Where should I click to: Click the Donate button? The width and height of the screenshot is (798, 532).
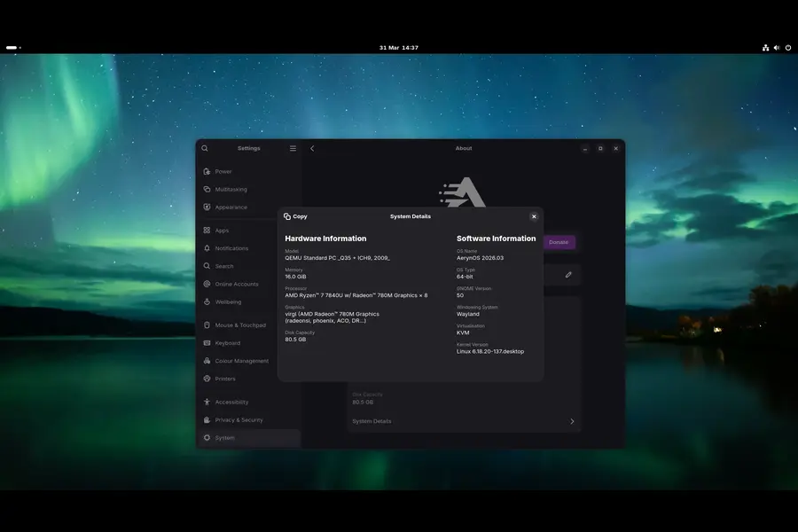(x=558, y=241)
